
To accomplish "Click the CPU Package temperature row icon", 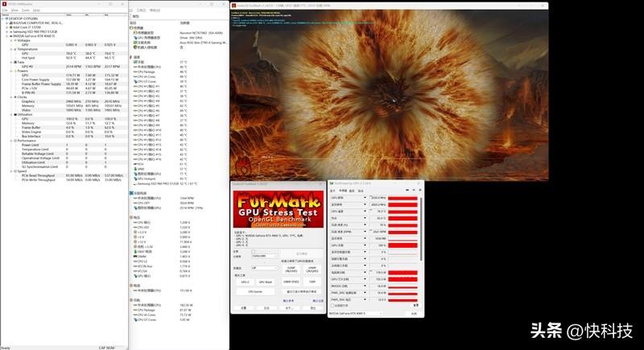I will click(134, 72).
